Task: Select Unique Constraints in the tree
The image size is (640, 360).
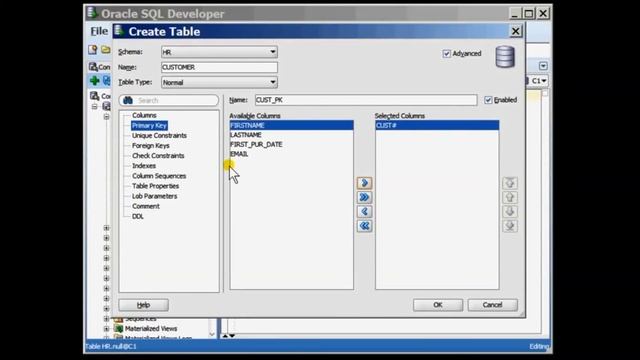Action: tap(159, 136)
